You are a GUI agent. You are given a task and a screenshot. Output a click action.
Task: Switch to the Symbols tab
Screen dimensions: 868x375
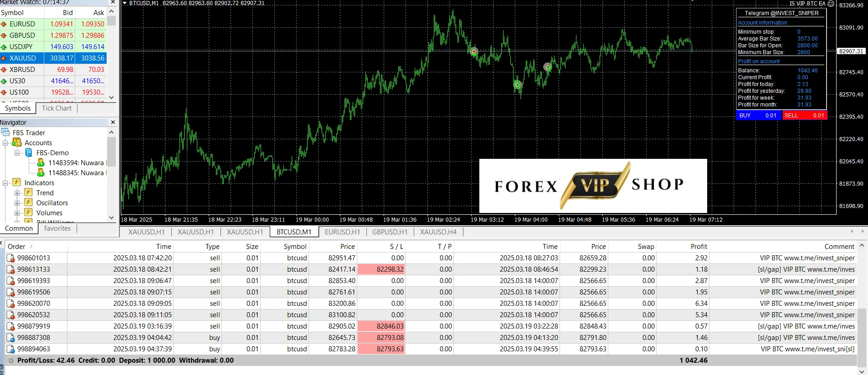point(18,108)
